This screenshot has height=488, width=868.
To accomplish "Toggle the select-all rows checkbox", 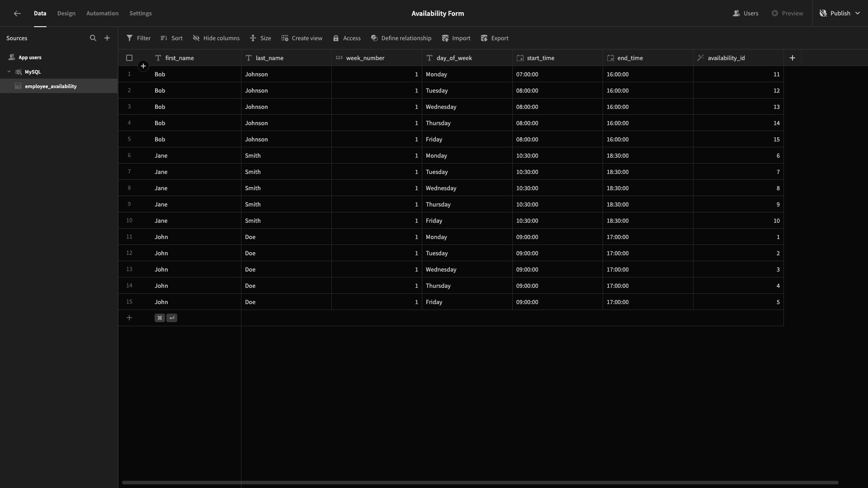I will point(129,58).
